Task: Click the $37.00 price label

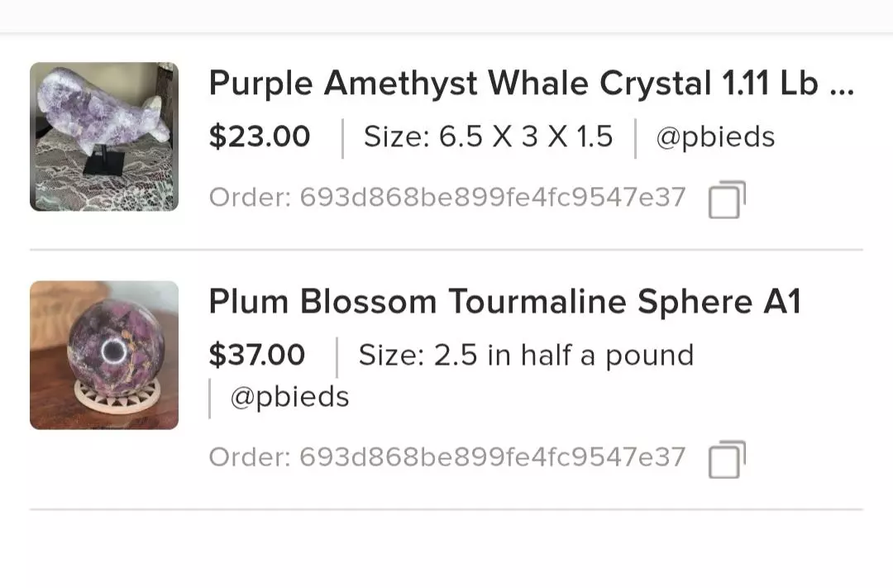Action: point(257,354)
